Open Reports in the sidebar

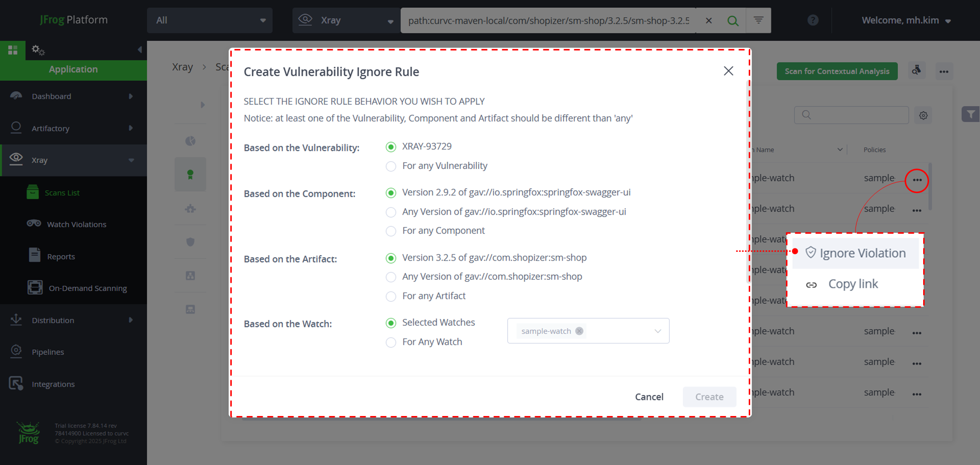point(61,256)
